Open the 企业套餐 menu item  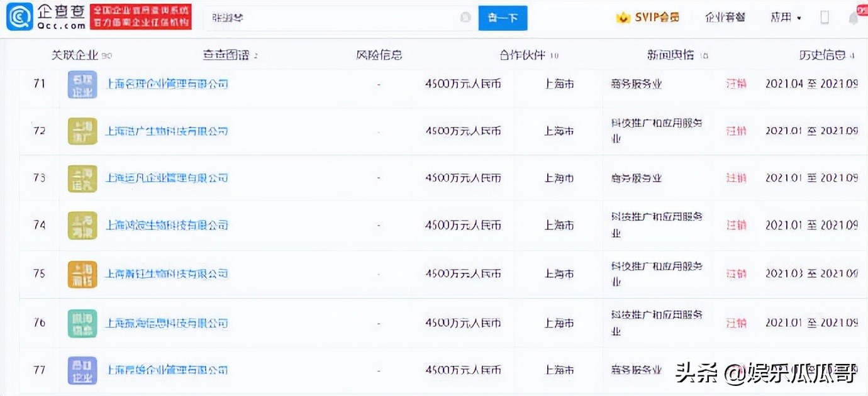click(725, 18)
